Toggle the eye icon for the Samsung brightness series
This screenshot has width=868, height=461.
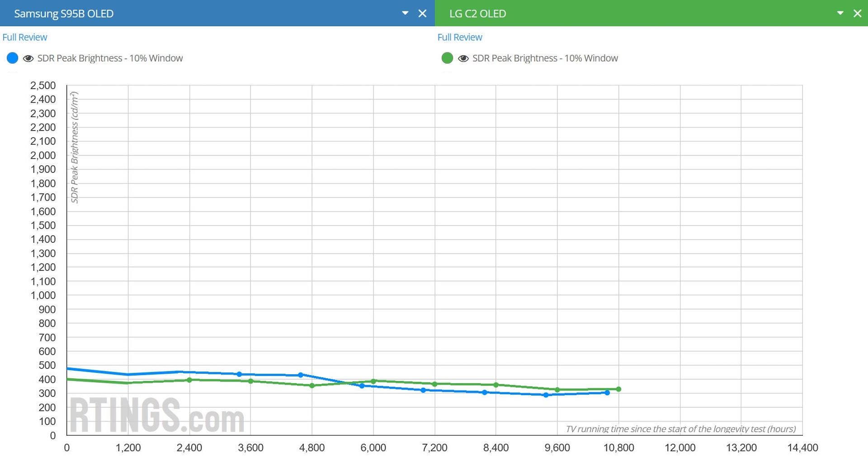28,58
